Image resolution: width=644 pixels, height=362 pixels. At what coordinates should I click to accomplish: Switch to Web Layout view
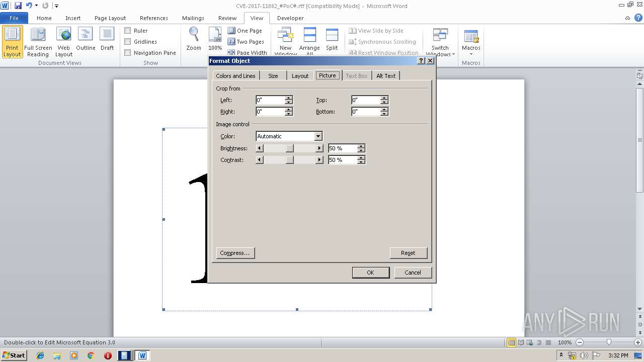tap(64, 42)
